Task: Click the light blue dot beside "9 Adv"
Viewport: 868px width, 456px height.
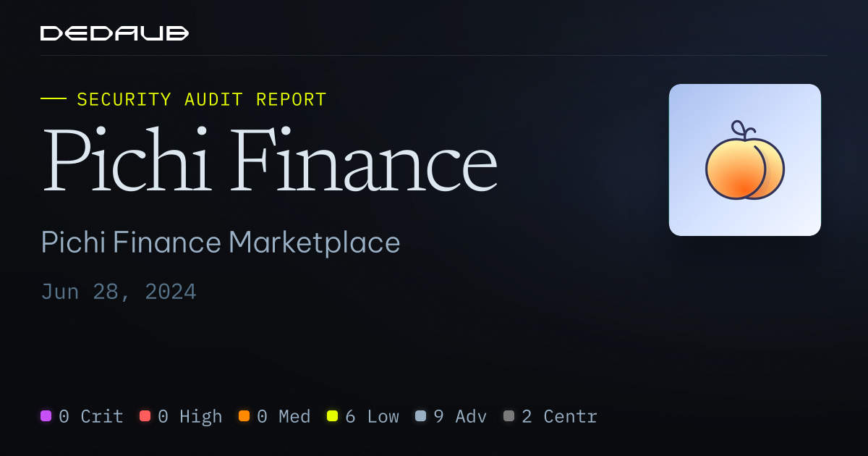Action: pos(420,416)
